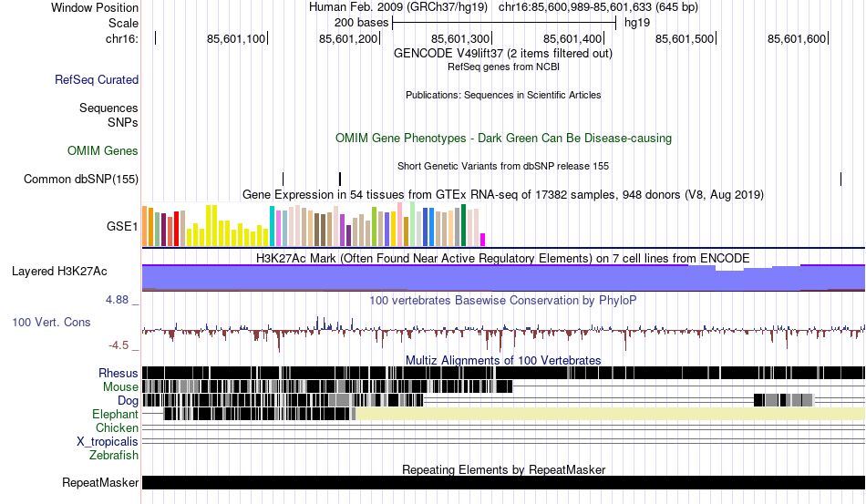Click the 100 Vert. Cons track label
866x504 pixels.
coord(51,322)
